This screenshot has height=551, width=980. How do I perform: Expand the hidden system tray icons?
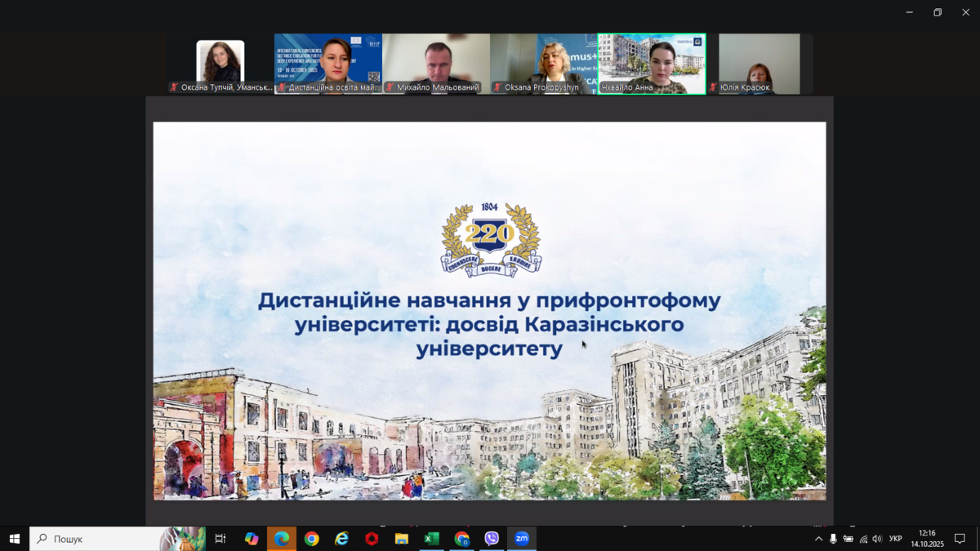coord(818,539)
